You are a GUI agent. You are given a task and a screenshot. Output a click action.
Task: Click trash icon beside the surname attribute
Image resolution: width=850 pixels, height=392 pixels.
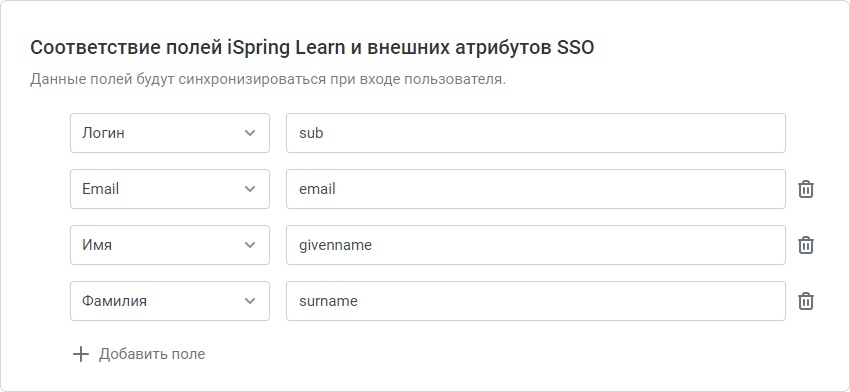pos(806,301)
